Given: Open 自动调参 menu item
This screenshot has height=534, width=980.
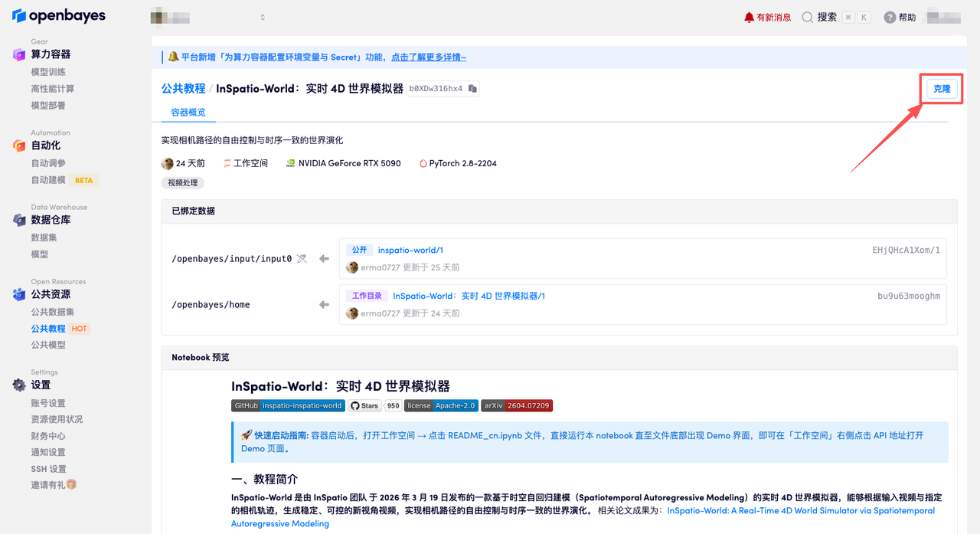Looking at the screenshot, I should click(x=48, y=163).
